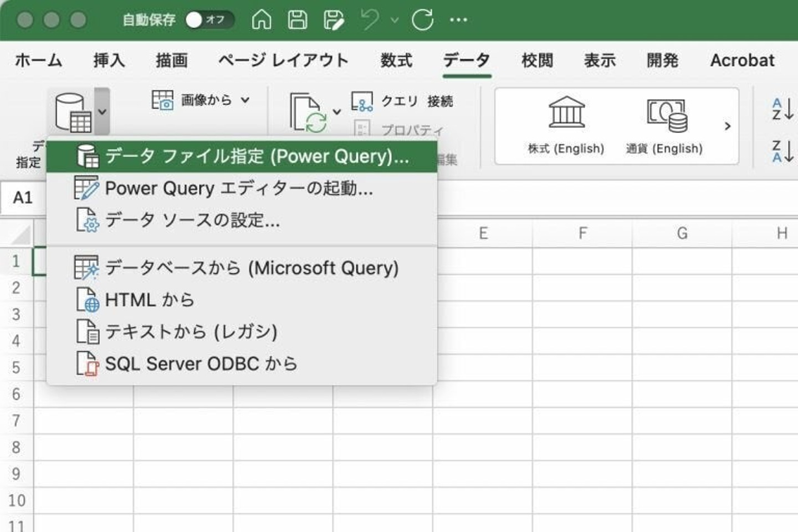The width and height of the screenshot is (798, 532).
Task: Expand data types gallery right chevron
Action: coord(728,126)
